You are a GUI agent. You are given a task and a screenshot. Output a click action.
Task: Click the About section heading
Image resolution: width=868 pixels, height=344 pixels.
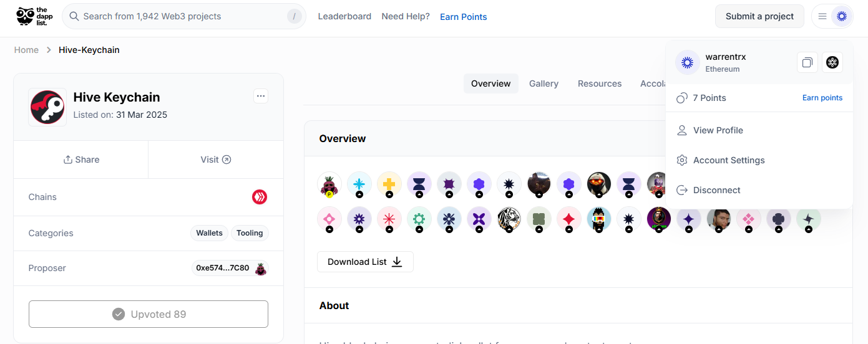(334, 305)
